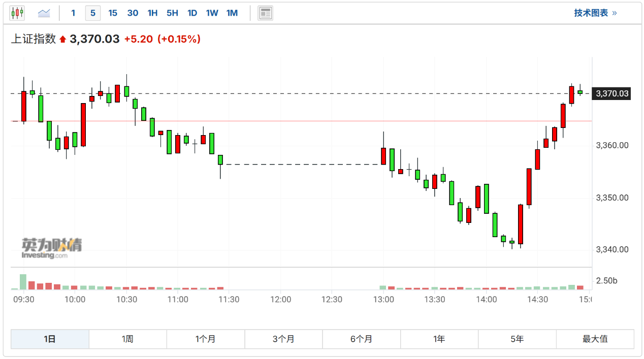Click the 12:00 time axis label
This screenshot has height=359, width=644.
click(x=280, y=300)
